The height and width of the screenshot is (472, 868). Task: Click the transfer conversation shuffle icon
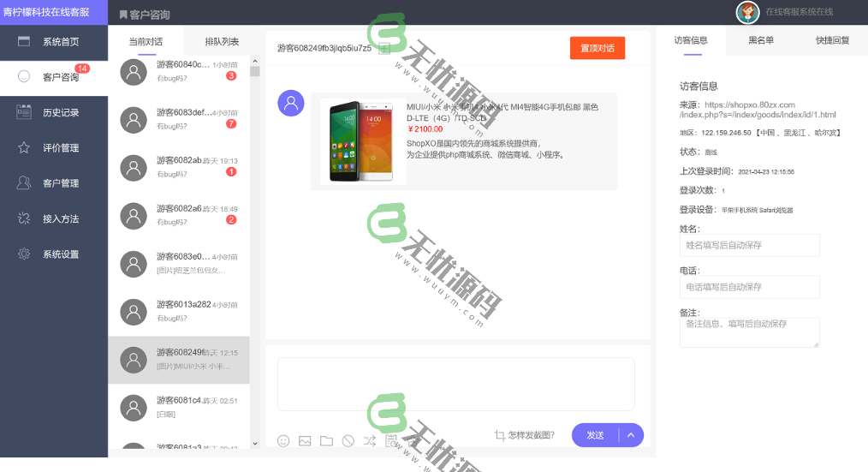pos(370,441)
